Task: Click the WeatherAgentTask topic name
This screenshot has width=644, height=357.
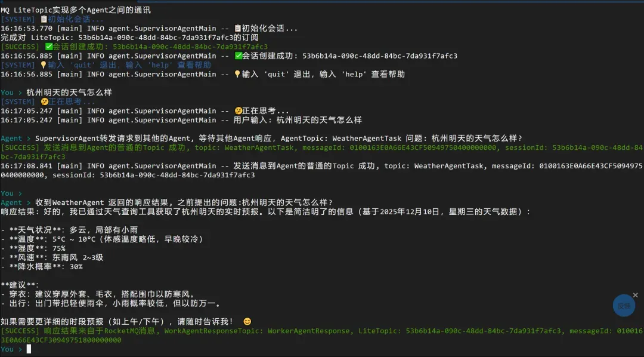Action: [261, 147]
